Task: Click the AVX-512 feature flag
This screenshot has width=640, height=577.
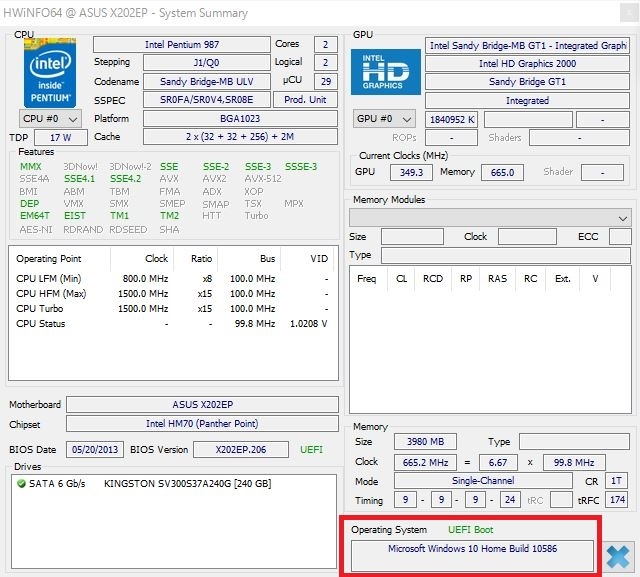Action: (x=263, y=179)
